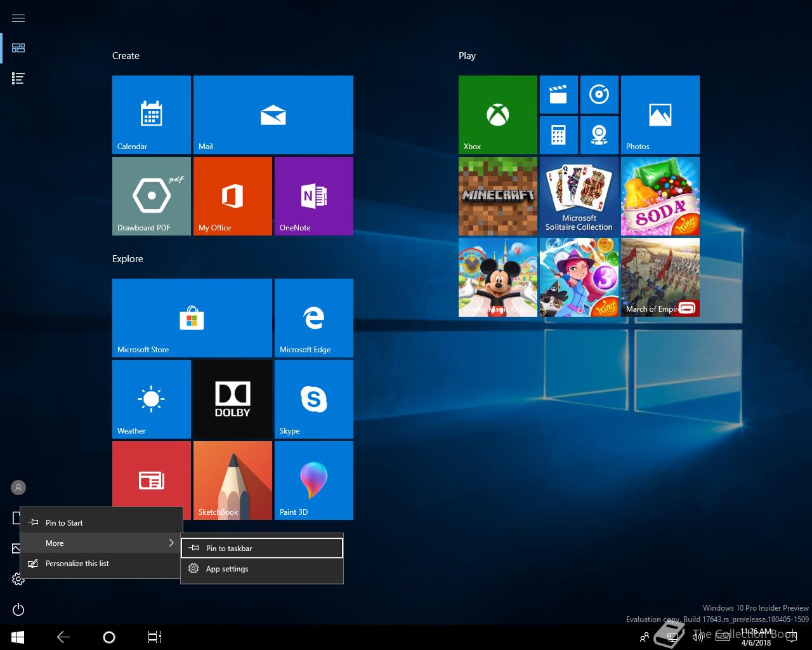Viewport: 812px width, 650px height.
Task: Open the Disney Magic Kingdoms tile
Action: click(498, 277)
